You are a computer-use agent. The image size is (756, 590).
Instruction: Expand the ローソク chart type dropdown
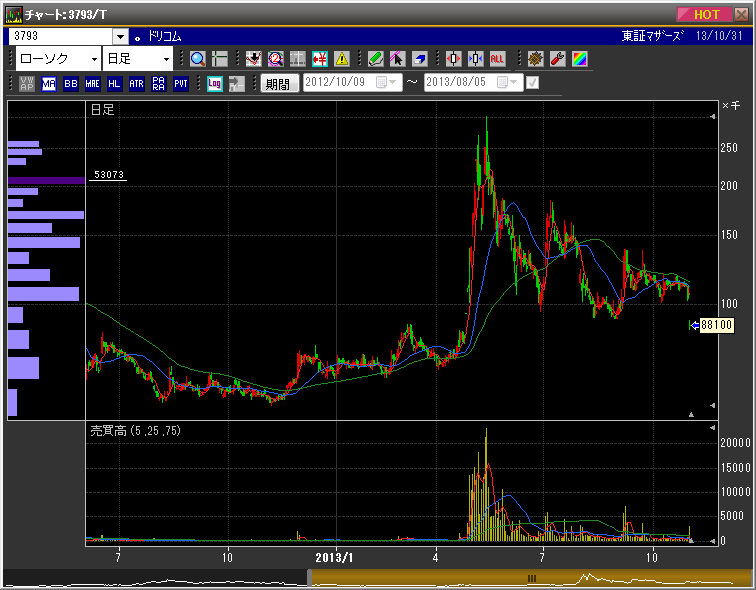click(x=94, y=59)
